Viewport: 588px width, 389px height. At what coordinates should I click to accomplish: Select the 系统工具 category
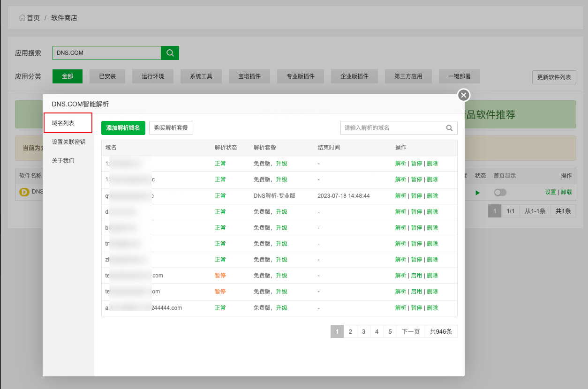point(201,76)
